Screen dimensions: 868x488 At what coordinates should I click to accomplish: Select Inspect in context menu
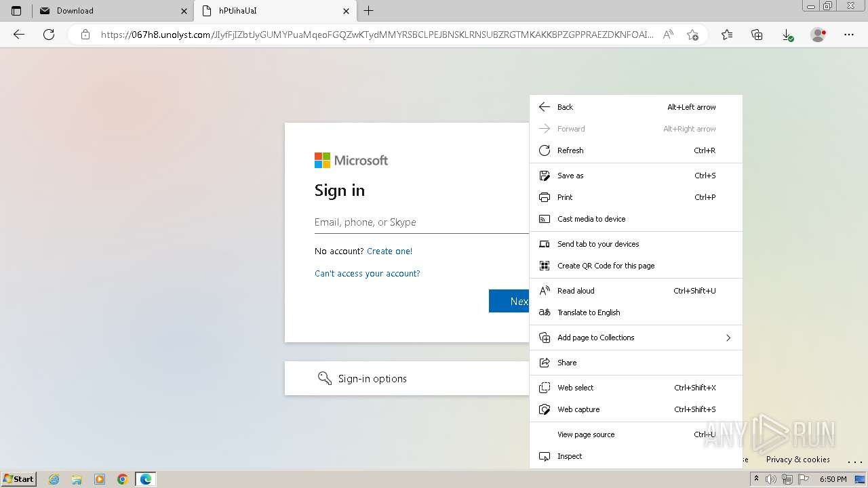point(636,456)
